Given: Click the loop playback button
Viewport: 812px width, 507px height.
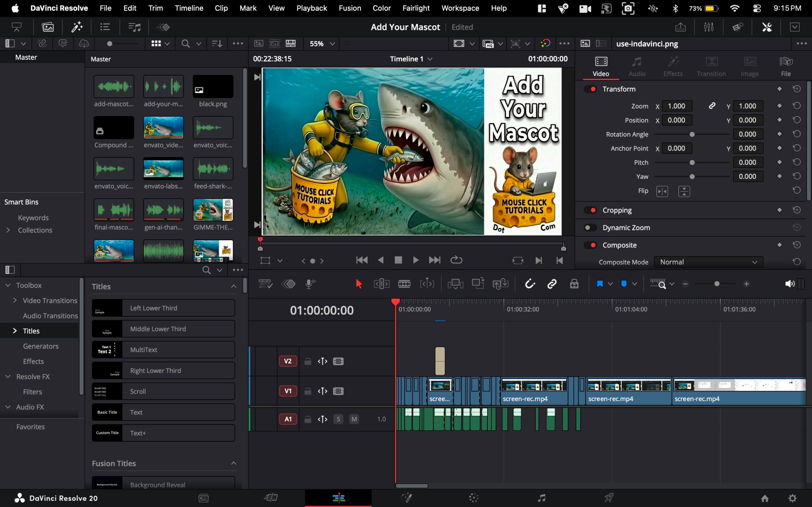Looking at the screenshot, I should [456, 260].
